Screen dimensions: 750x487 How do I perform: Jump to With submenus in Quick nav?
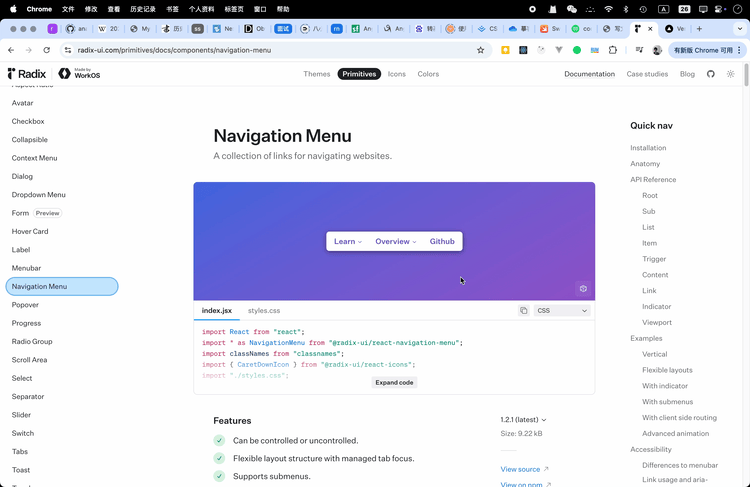[x=667, y=402]
